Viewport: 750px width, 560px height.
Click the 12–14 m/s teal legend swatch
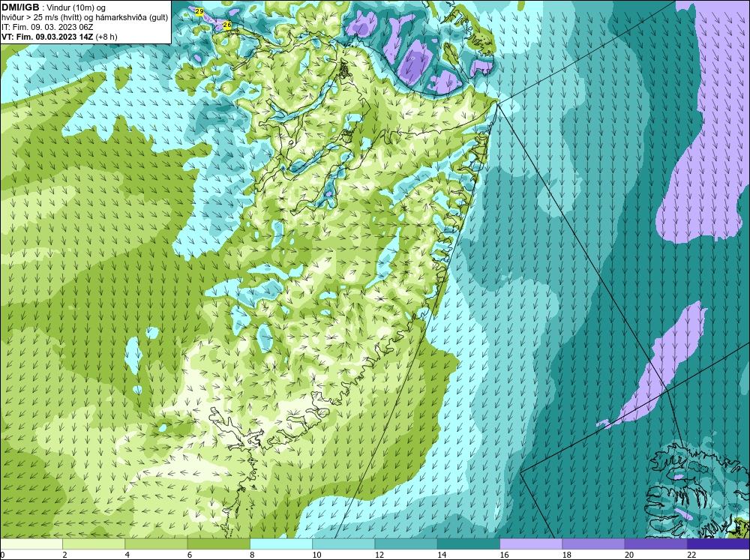pos(406,544)
